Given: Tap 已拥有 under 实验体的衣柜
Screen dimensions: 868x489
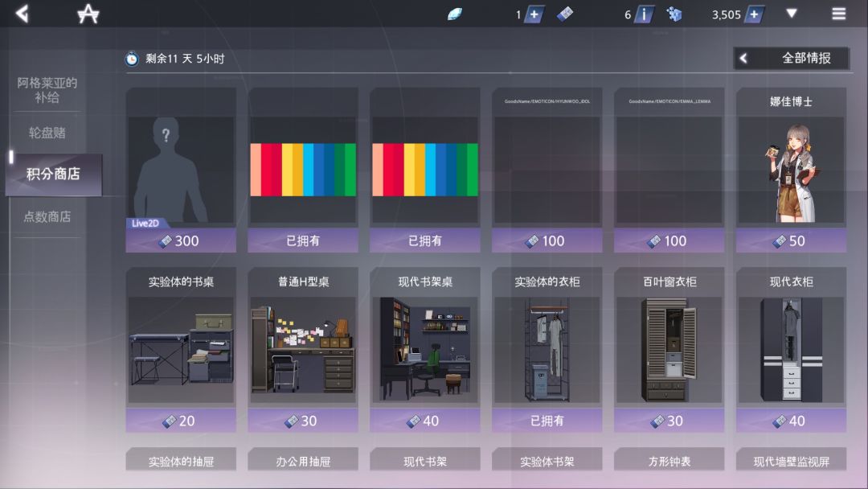Looking at the screenshot, I should coord(547,421).
